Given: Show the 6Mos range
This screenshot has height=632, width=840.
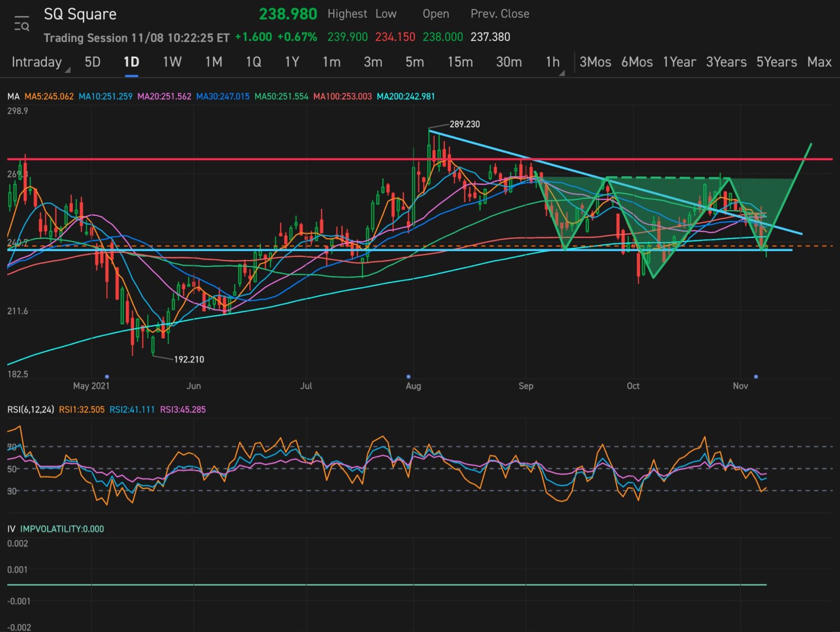Looking at the screenshot, I should pyautogui.click(x=637, y=62).
